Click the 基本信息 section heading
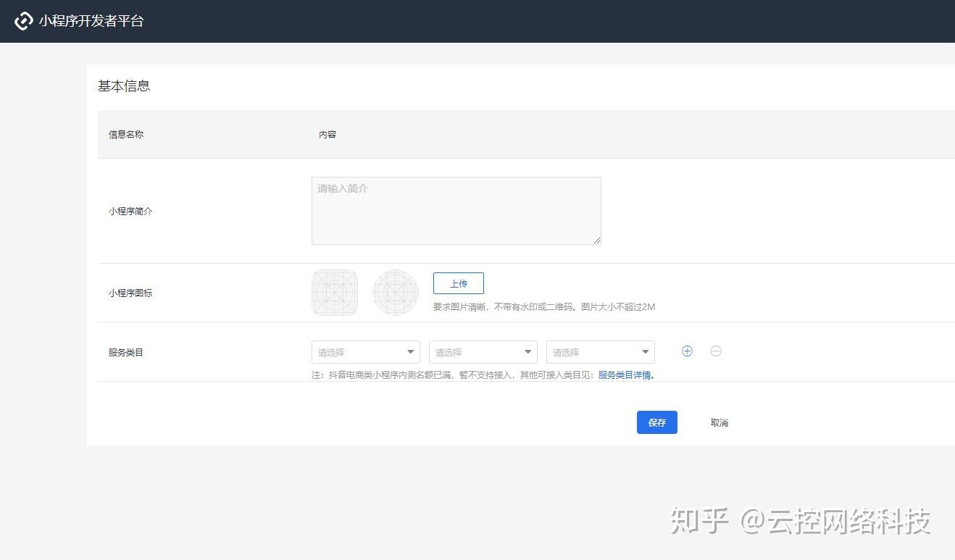The height and width of the screenshot is (560, 955). [x=124, y=86]
